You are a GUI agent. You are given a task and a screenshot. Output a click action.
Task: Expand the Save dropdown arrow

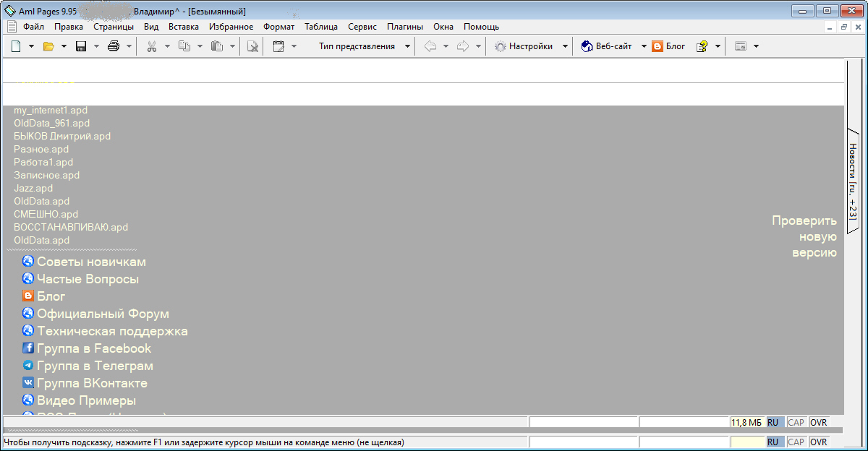(x=96, y=46)
